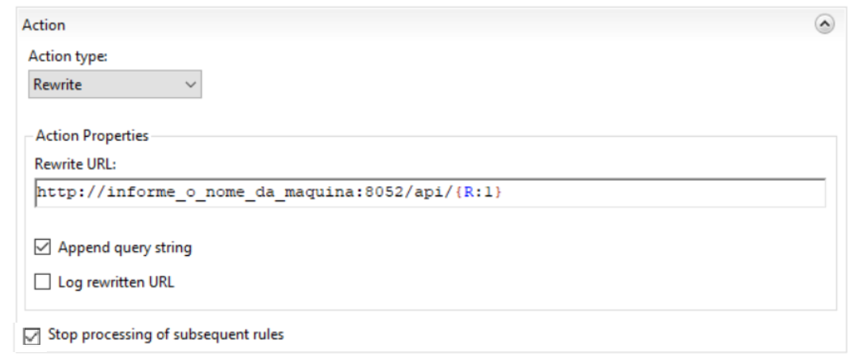Screen dimensions: 868x364
Task: Click the 'Append query string' label text
Action: (125, 248)
